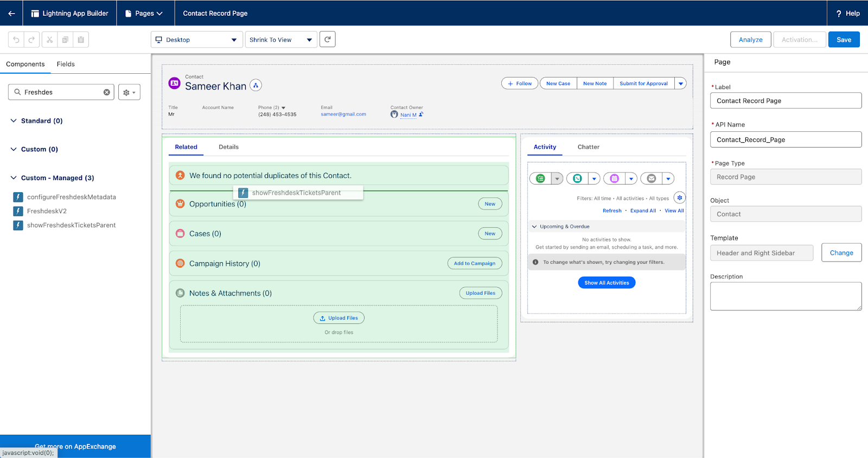This screenshot has width=868, height=458.
Task: Open the Shrink To View dropdown
Action: point(281,40)
